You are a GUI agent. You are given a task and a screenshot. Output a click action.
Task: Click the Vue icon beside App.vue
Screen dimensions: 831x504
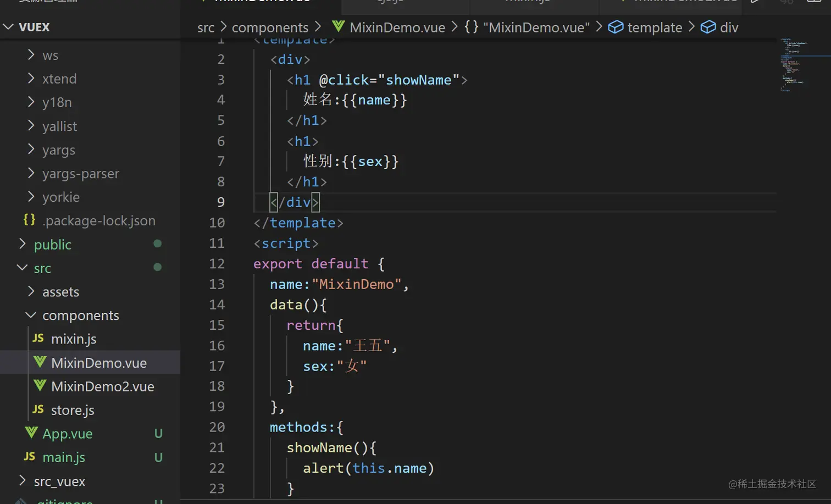[31, 433]
